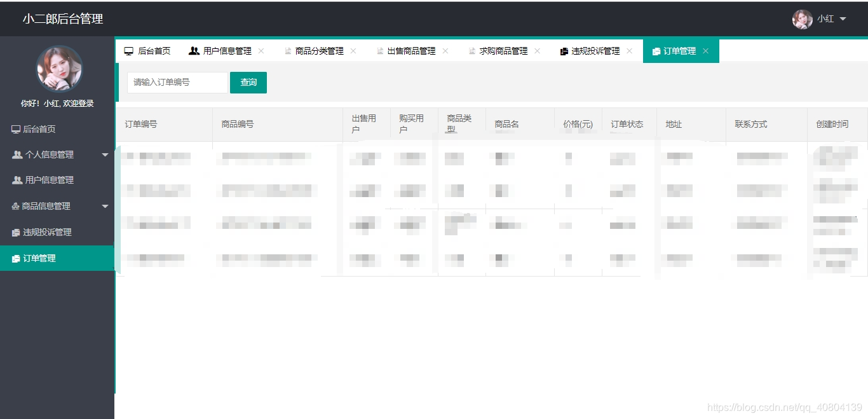Click the 价格(元) column header

click(x=578, y=124)
